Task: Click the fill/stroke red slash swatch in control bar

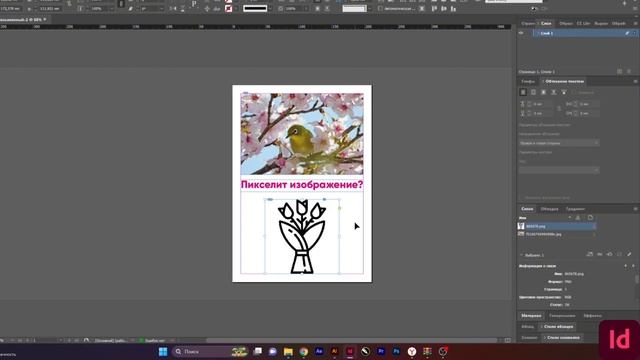Action: [x=229, y=9]
